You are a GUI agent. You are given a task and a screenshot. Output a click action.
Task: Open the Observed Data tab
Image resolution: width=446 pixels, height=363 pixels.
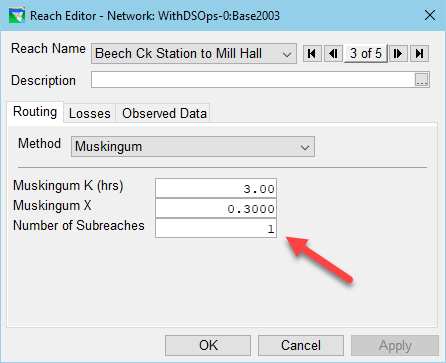point(164,113)
